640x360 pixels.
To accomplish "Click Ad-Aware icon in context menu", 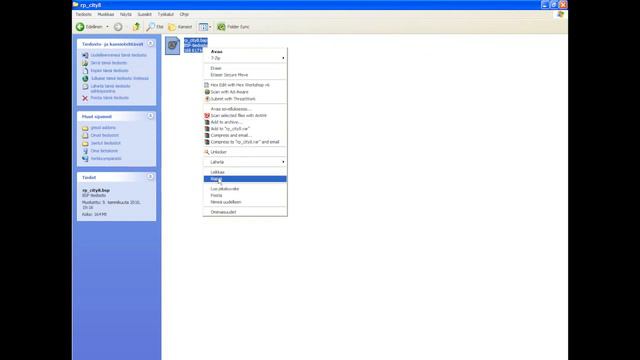I will coord(207,92).
